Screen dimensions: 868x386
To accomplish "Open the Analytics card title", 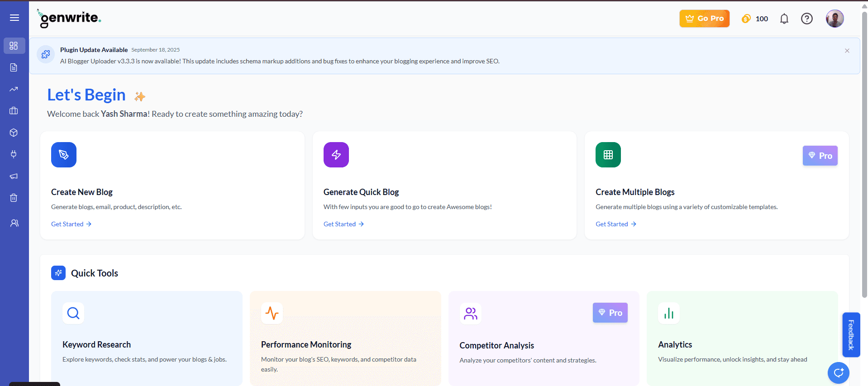I will pos(675,345).
